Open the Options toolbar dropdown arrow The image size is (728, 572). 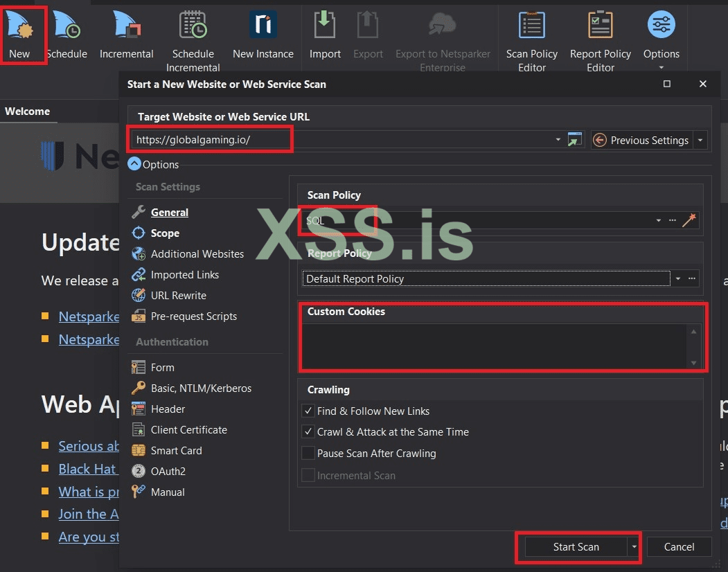tap(661, 67)
